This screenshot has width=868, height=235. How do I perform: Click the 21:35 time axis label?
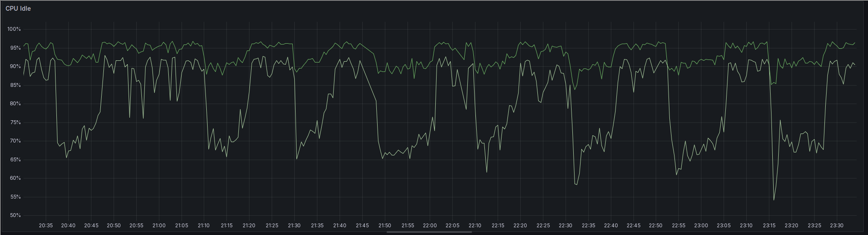pos(317,226)
